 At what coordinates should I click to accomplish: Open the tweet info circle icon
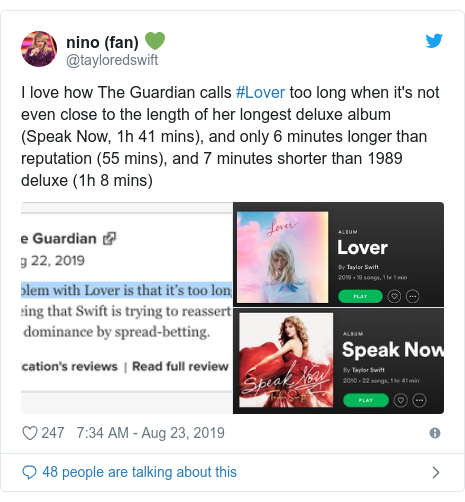(435, 433)
